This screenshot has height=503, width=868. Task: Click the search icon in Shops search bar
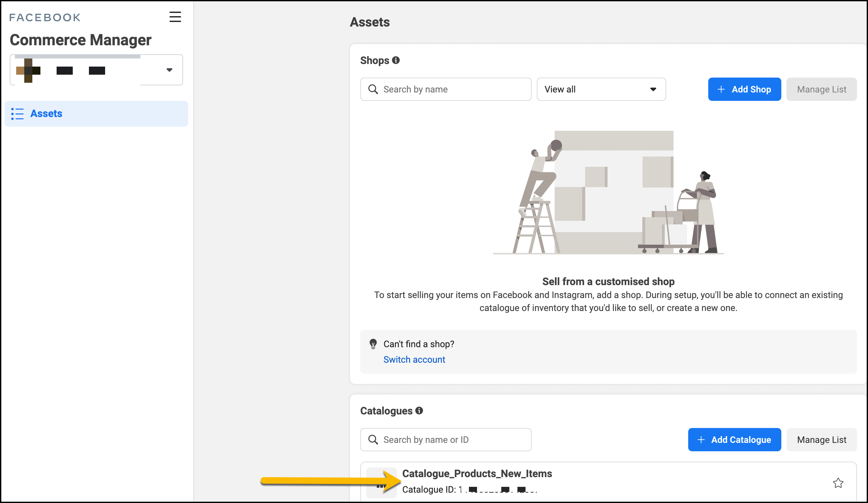[373, 89]
